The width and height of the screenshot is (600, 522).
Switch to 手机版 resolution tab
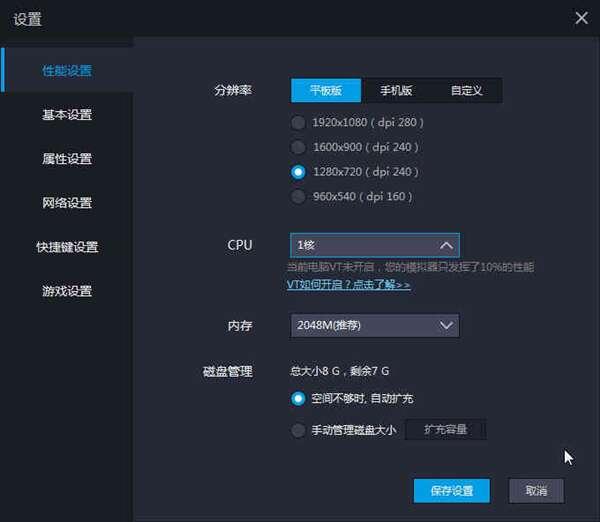(x=396, y=91)
